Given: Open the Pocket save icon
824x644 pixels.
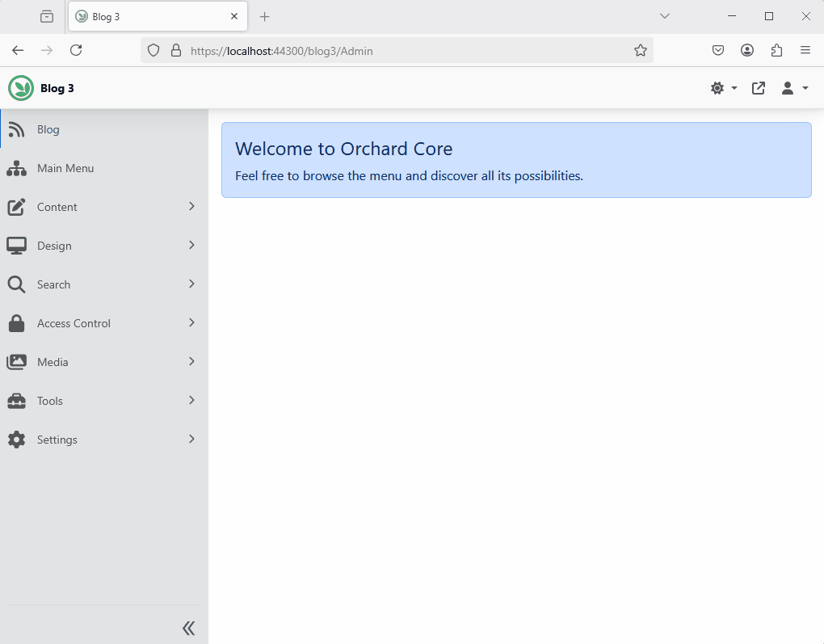Looking at the screenshot, I should (718, 50).
